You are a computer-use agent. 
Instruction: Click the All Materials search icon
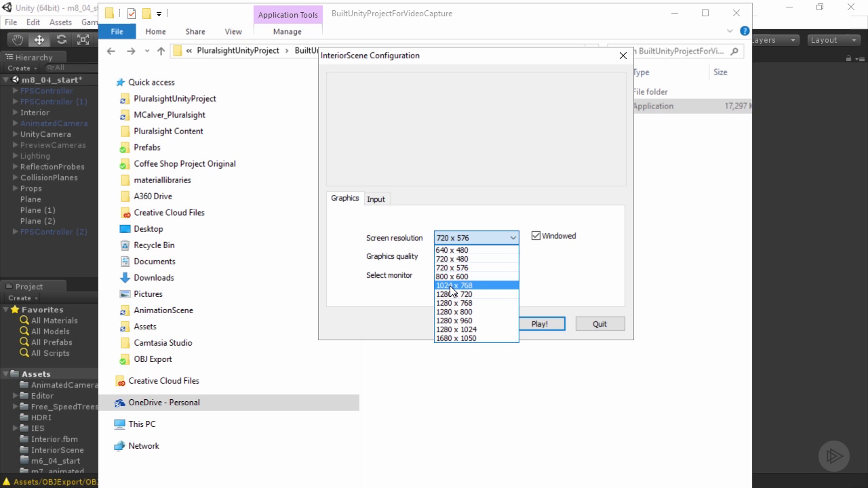click(24, 321)
